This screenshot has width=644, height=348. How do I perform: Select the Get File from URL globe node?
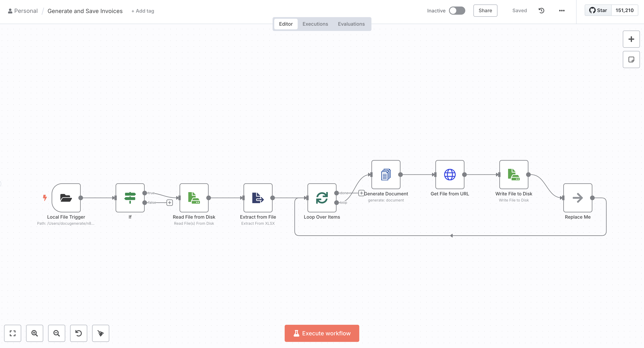450,174
